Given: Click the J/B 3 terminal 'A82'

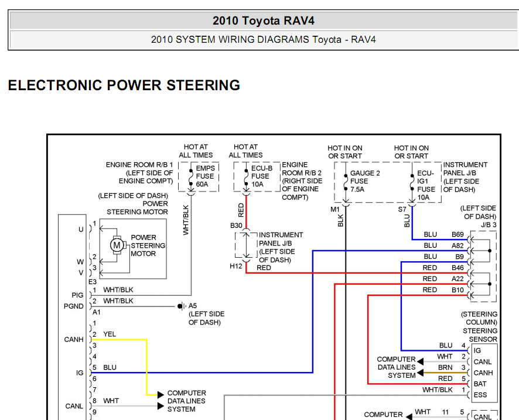Looking at the screenshot, I should pyautogui.click(x=457, y=245).
